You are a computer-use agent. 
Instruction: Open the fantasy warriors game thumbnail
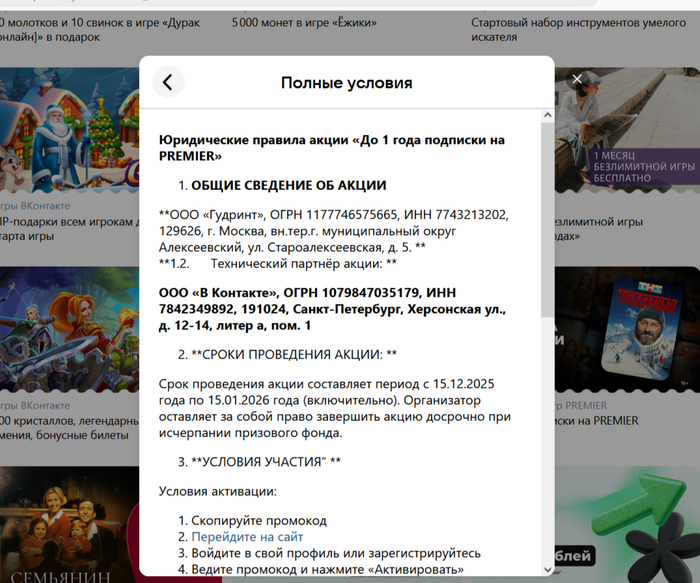[x=70, y=330]
